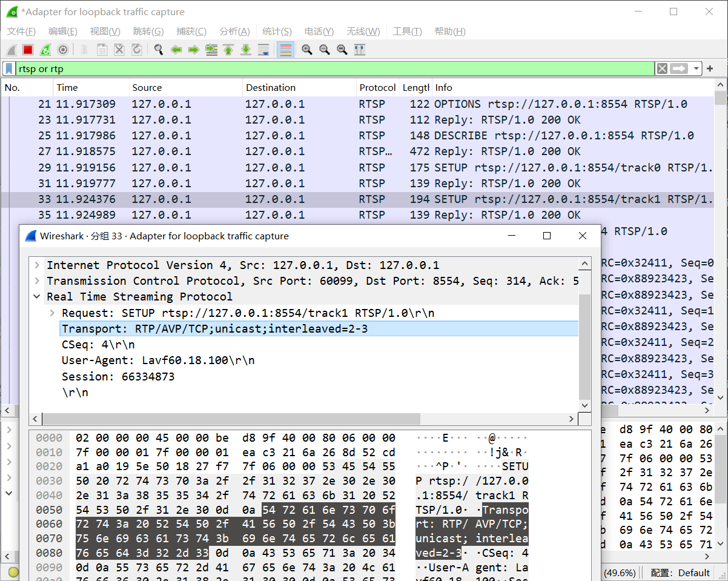Image resolution: width=728 pixels, height=581 pixels.
Task: Close the capture file from toolbar
Action: pos(119,50)
